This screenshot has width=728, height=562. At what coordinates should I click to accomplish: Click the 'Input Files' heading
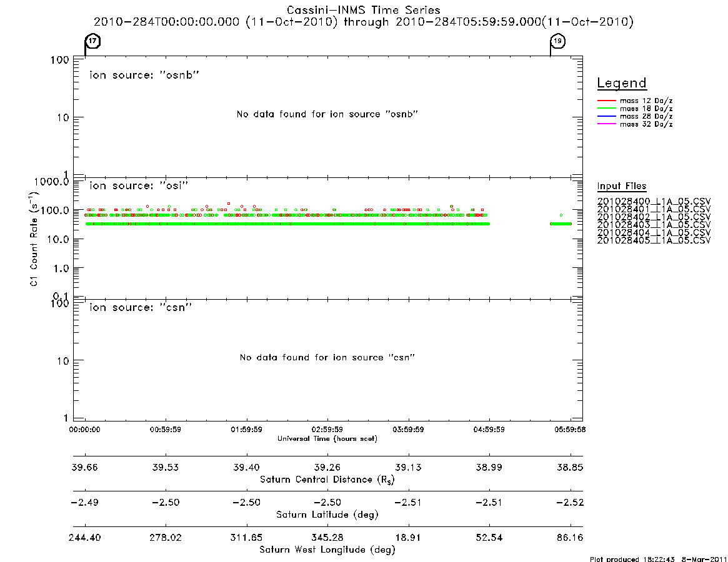pyautogui.click(x=622, y=186)
